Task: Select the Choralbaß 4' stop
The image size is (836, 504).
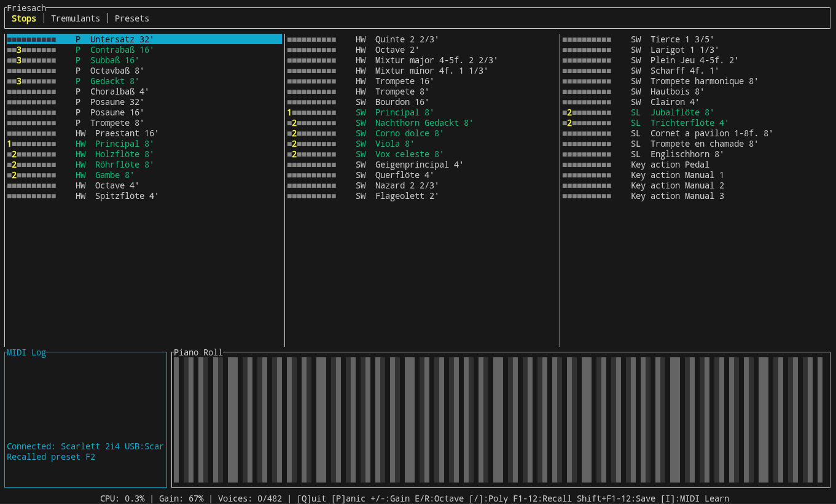Action: click(x=144, y=91)
